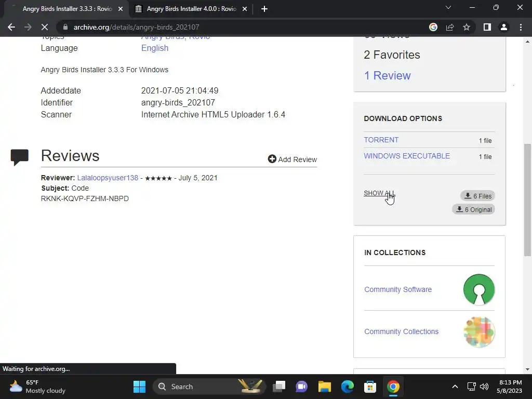Click the address bar URL
This screenshot has height=399, width=532.
click(137, 27)
